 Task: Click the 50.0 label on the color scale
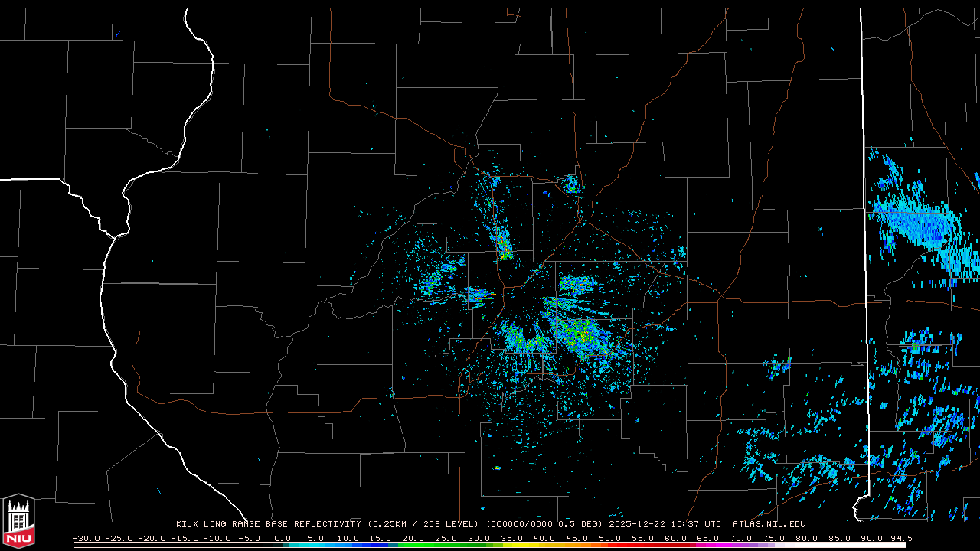tap(609, 538)
